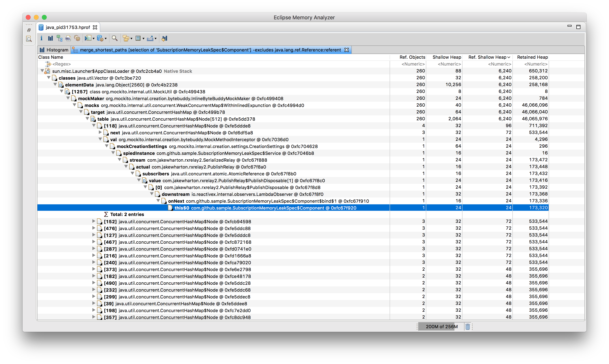The height and width of the screenshot is (364, 609).
Task: Expand the [476] ConcurrentHashMap$Node row
Action: 94,228
